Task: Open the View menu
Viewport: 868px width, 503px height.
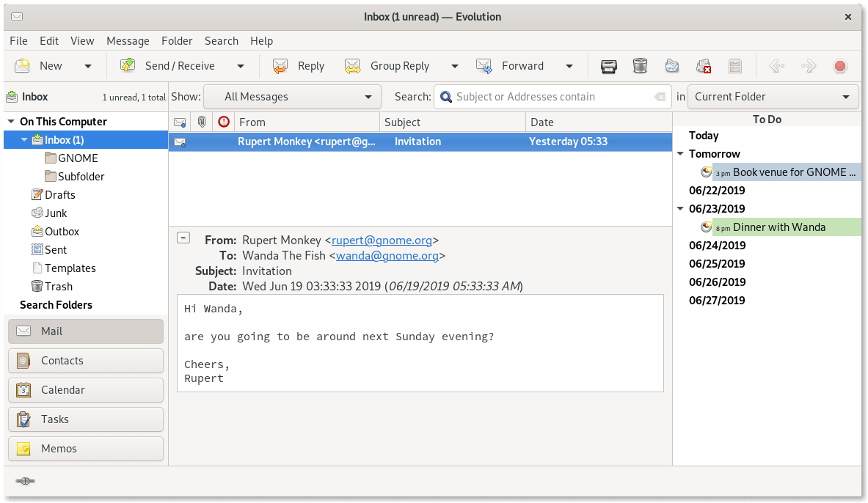Action: (82, 41)
